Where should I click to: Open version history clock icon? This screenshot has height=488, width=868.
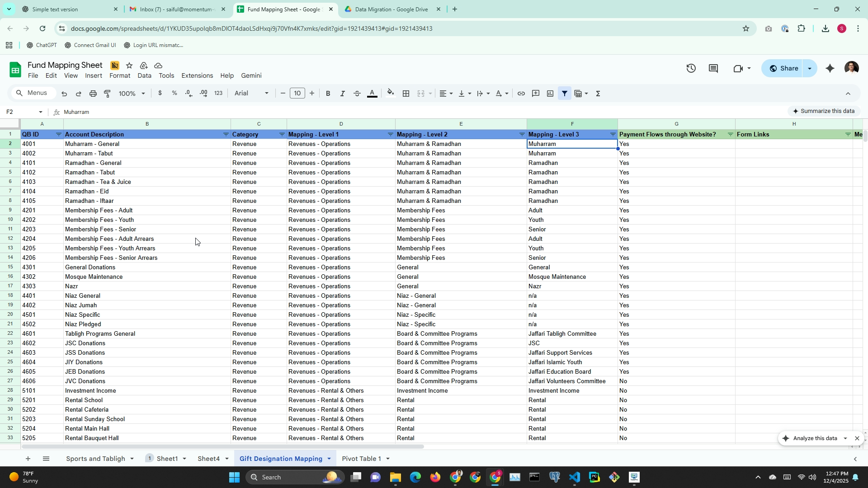click(691, 69)
